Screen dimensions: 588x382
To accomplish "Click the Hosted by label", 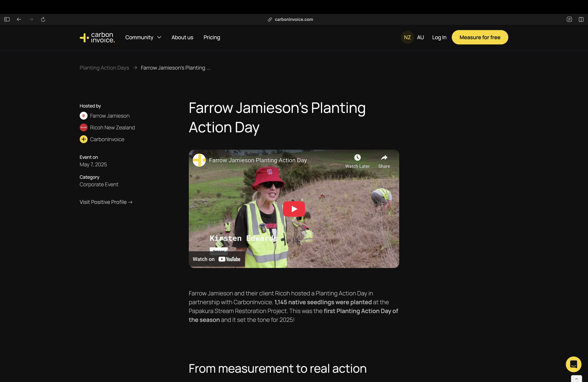I will click(90, 106).
